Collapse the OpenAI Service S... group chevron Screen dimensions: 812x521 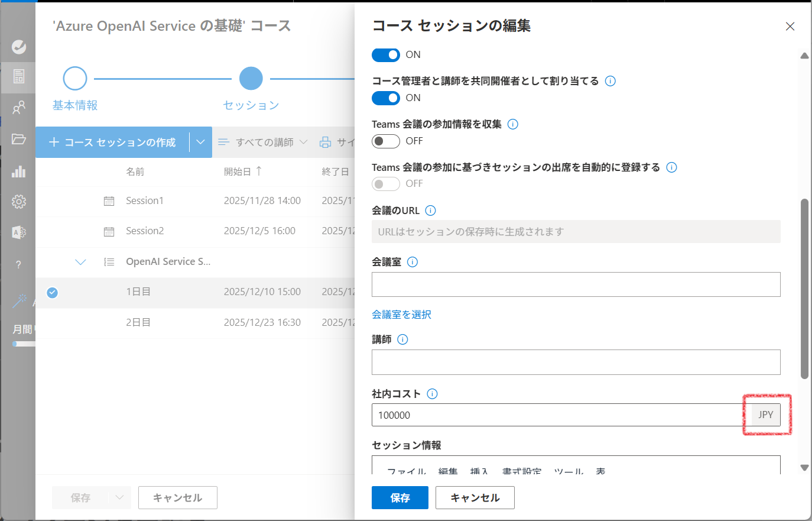81,262
